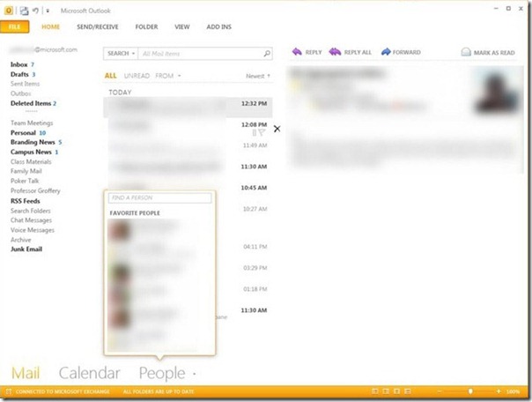Open the RSS Feeds folder
Screen dimensions: 532x402
[26, 201]
